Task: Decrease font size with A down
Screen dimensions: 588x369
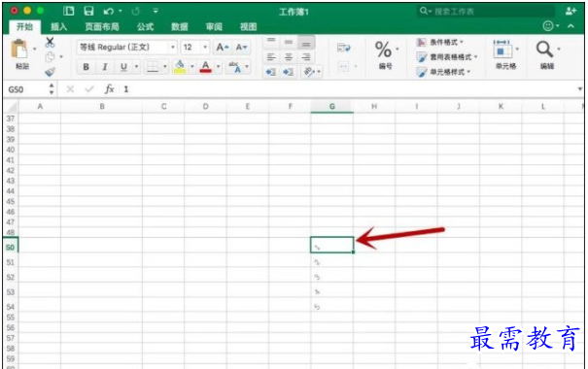Action: (x=241, y=48)
